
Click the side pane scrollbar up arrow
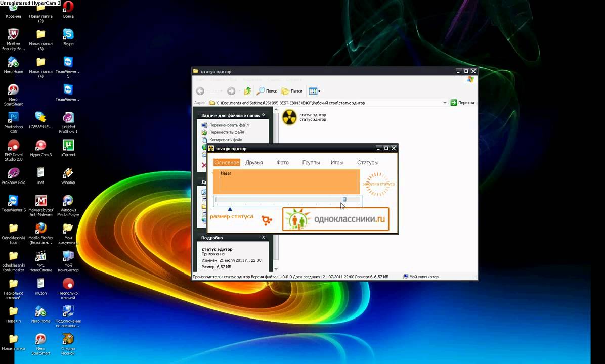pos(276,110)
